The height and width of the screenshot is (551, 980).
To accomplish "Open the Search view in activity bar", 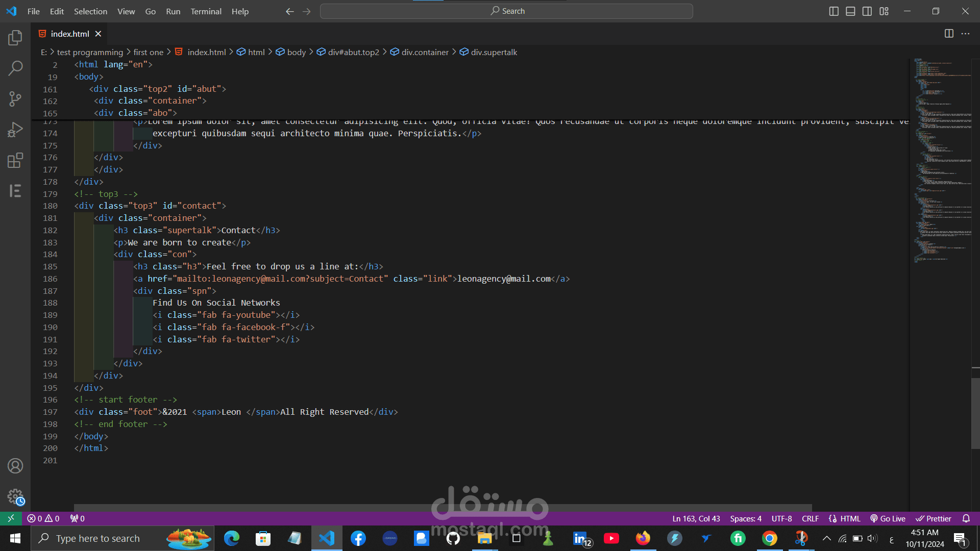I will pos(15,68).
